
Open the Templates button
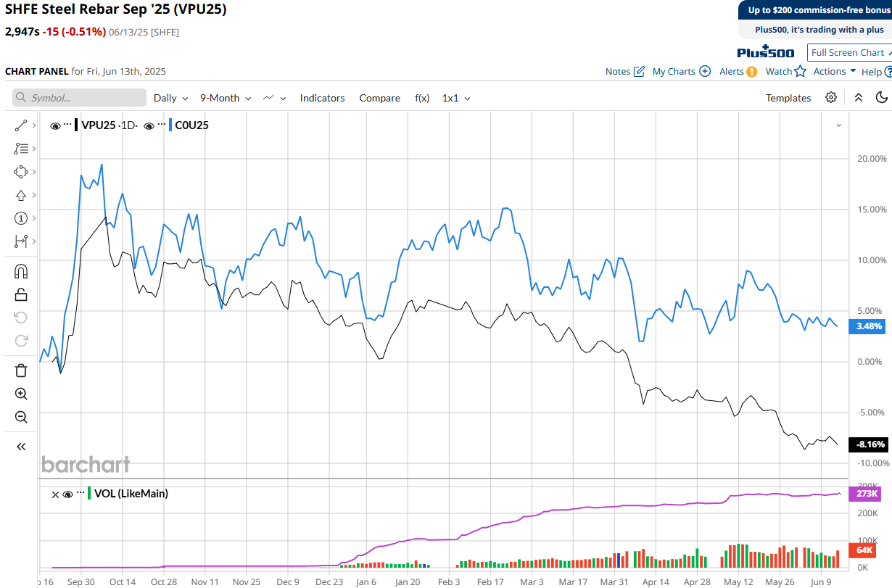tap(788, 98)
